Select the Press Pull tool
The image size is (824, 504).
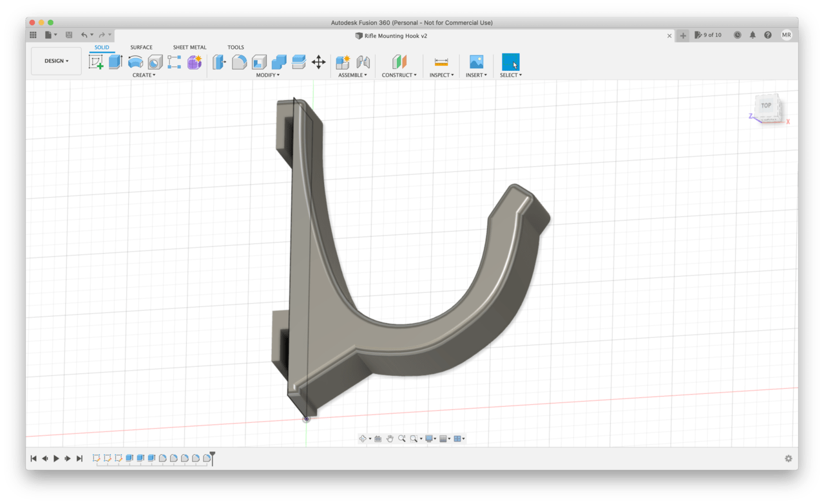click(220, 62)
